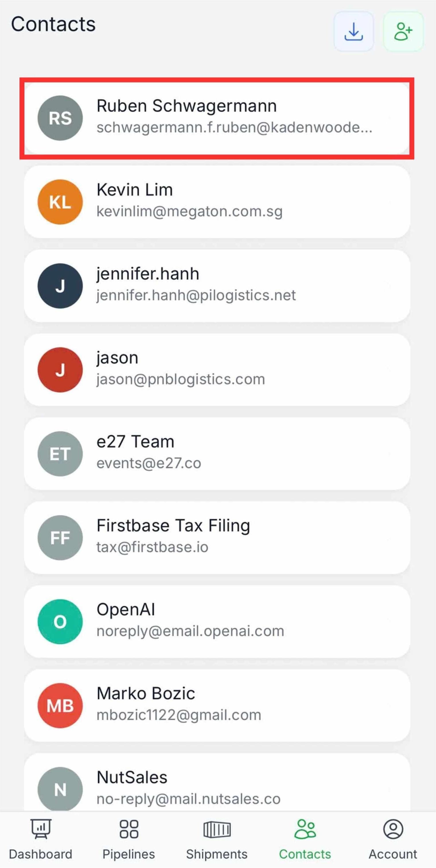Tap the red J avatar for jason
This screenshot has height=868, width=436.
pyautogui.click(x=60, y=370)
